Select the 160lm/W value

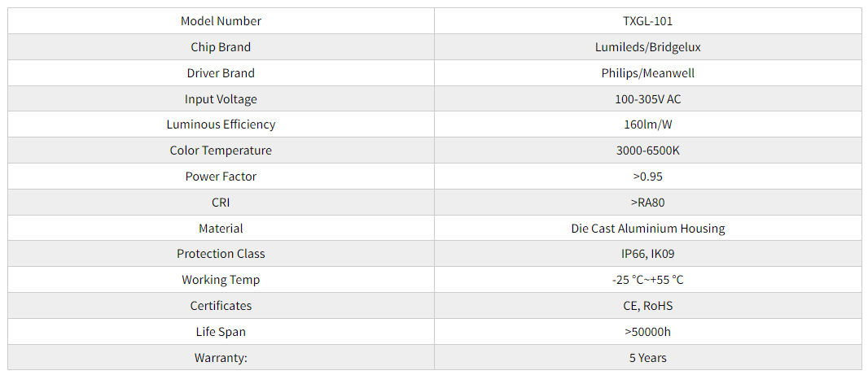(647, 124)
